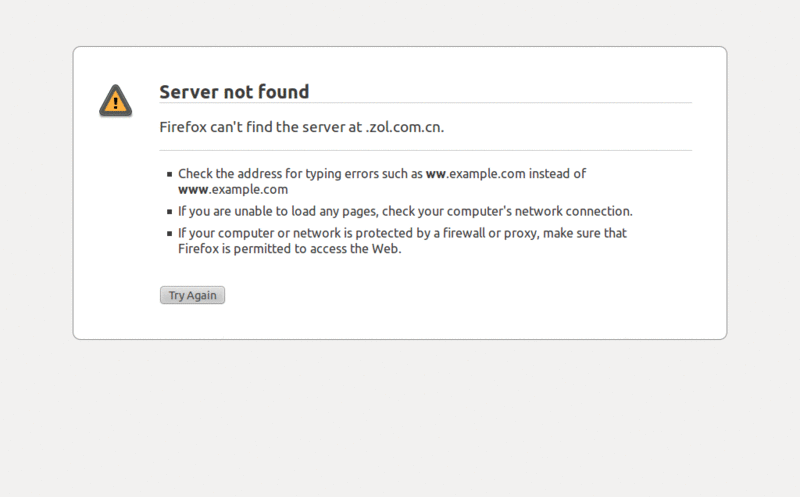
Task: Click the "Check the address" bullet marker
Action: [x=170, y=174]
